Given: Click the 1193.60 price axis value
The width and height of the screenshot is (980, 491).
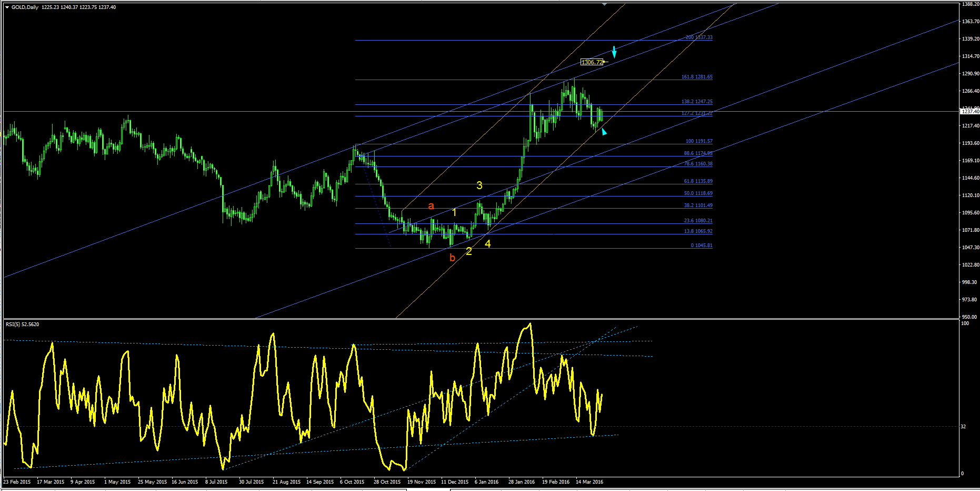Looking at the screenshot, I should (971, 143).
